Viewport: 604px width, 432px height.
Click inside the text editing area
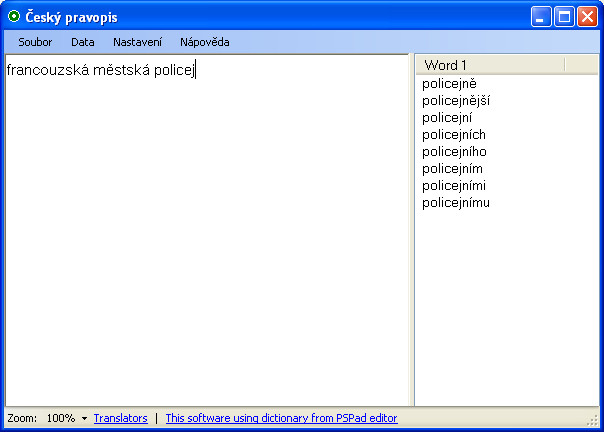click(207, 230)
